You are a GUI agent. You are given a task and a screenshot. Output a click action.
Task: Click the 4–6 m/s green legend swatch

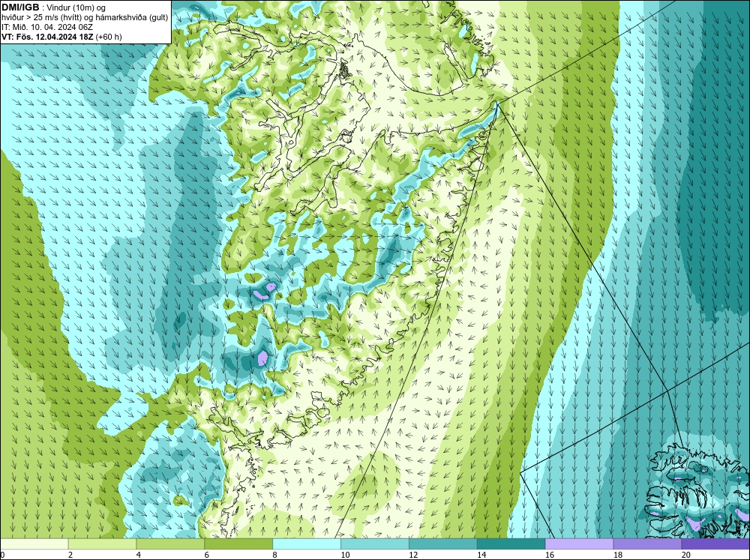tap(170, 544)
